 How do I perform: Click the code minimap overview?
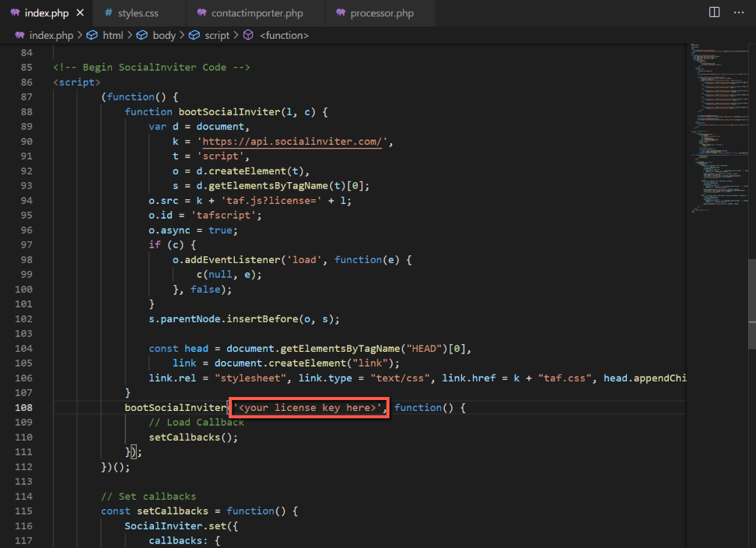click(x=719, y=128)
